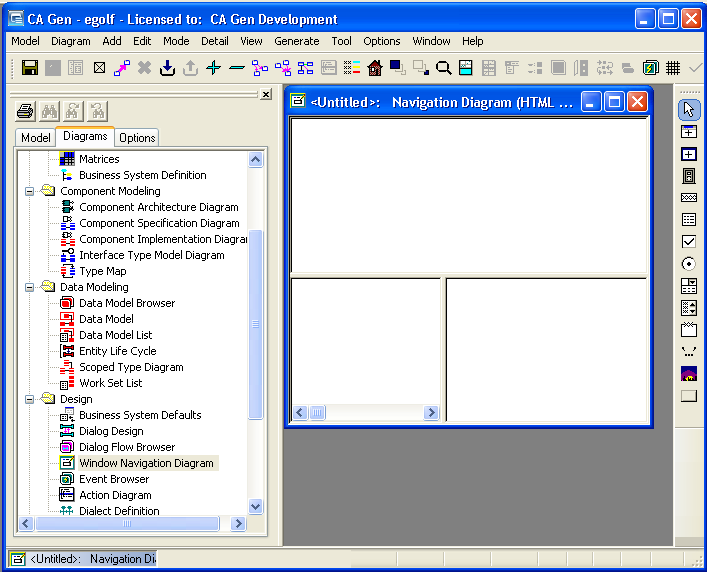Collapse the Data Modeling folder
Viewport: 707px width, 572px height.
[x=30, y=287]
